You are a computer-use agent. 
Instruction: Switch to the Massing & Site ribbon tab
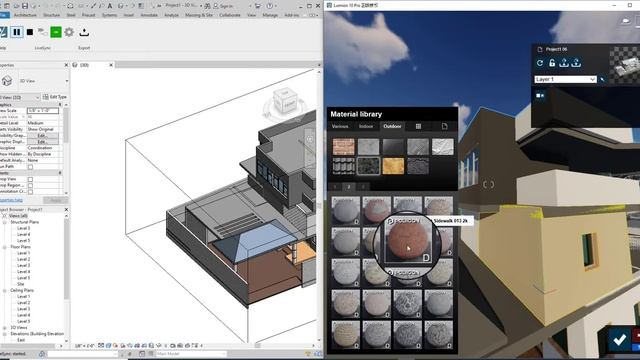pos(199,15)
